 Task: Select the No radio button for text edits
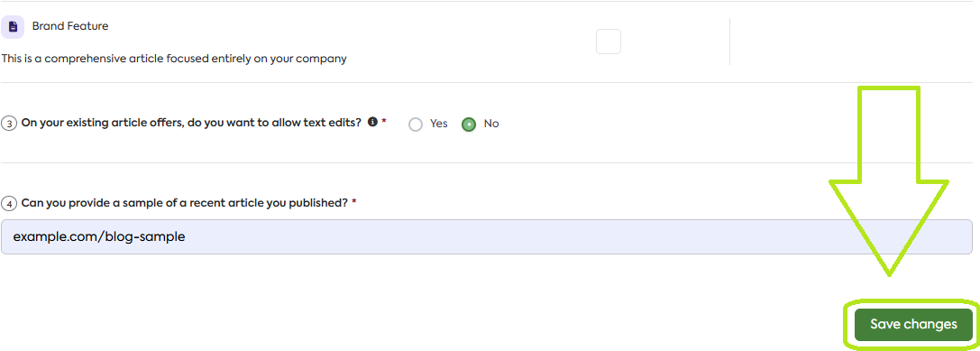click(469, 124)
